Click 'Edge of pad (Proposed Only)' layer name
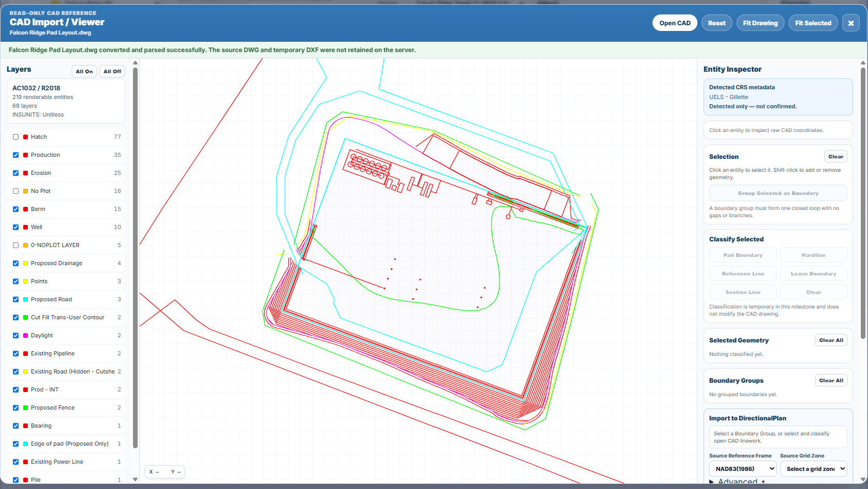 pyautogui.click(x=70, y=444)
